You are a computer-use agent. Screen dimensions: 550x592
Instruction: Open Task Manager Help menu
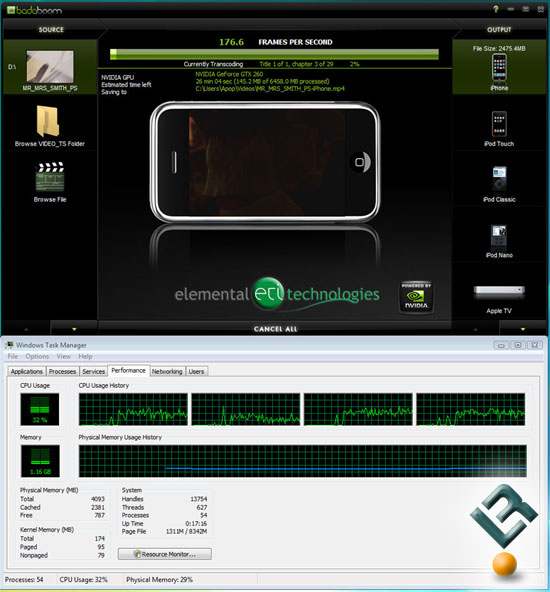pyautogui.click(x=85, y=356)
